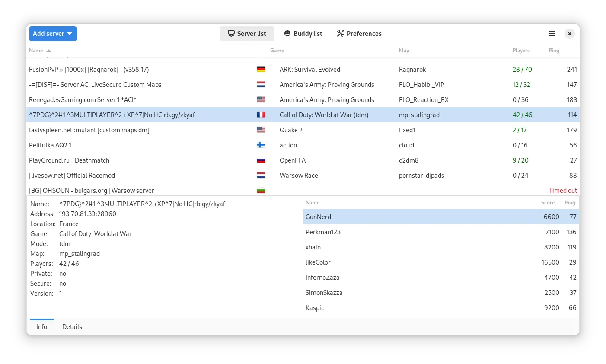Close the server browser window
Image resolution: width=606 pixels, height=364 pixels.
click(570, 34)
